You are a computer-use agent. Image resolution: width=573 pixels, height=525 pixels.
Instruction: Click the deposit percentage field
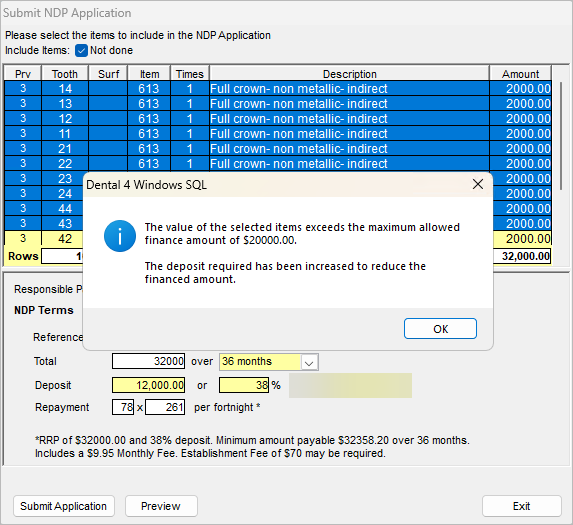(x=244, y=385)
